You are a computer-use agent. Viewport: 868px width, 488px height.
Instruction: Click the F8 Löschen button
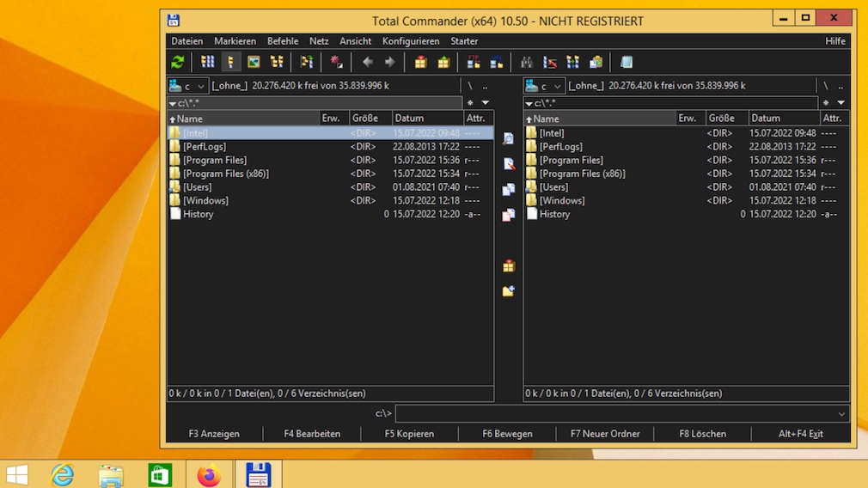(703, 434)
